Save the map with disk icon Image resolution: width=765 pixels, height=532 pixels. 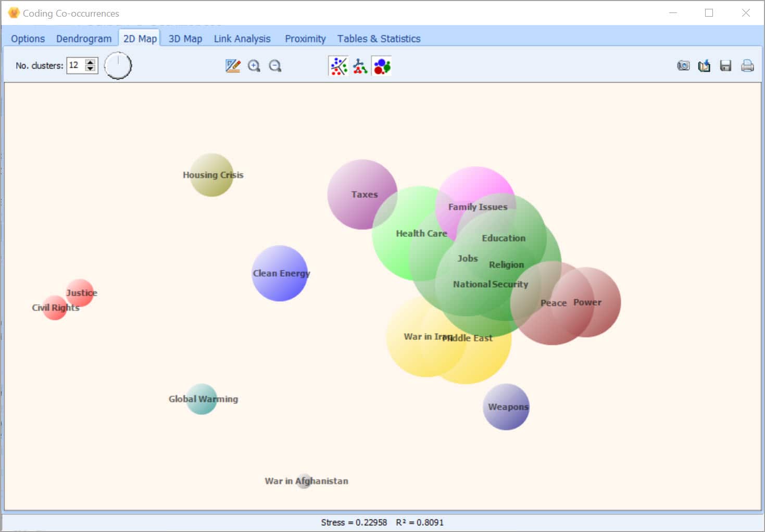725,66
